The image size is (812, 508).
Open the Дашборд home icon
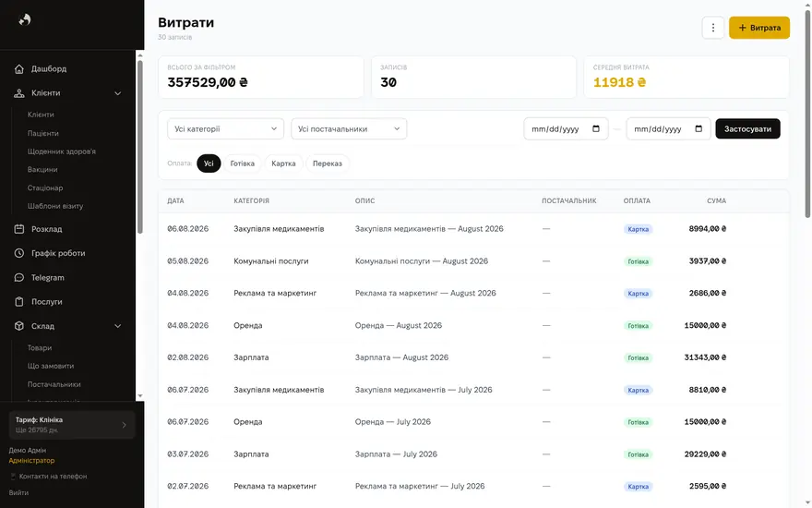pyautogui.click(x=19, y=69)
